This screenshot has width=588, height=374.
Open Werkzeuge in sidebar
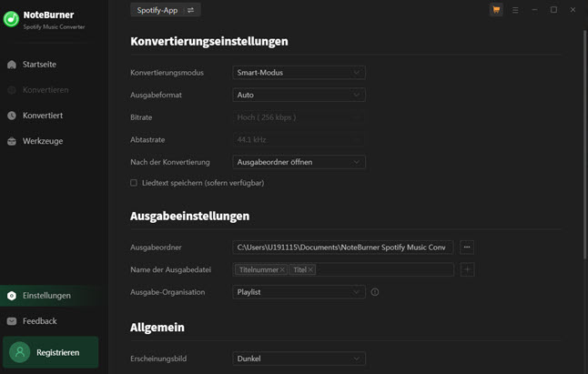pyautogui.click(x=43, y=141)
